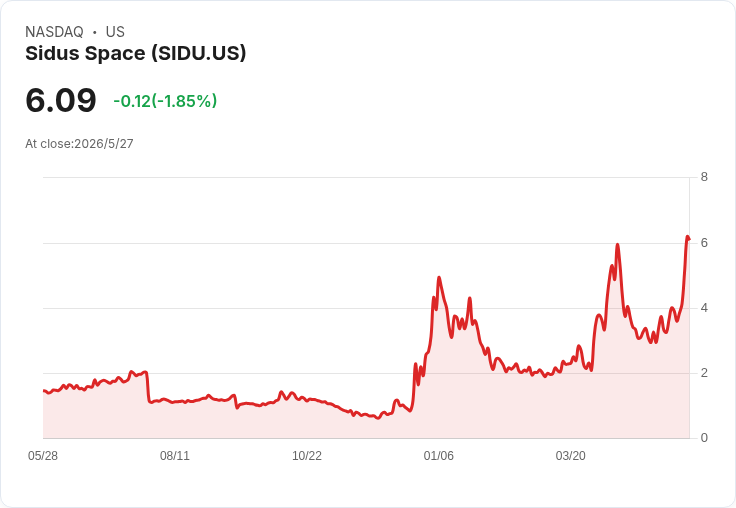The width and height of the screenshot is (736, 508).
Task: Click the 10/22 date axis label
Action: pos(307,456)
